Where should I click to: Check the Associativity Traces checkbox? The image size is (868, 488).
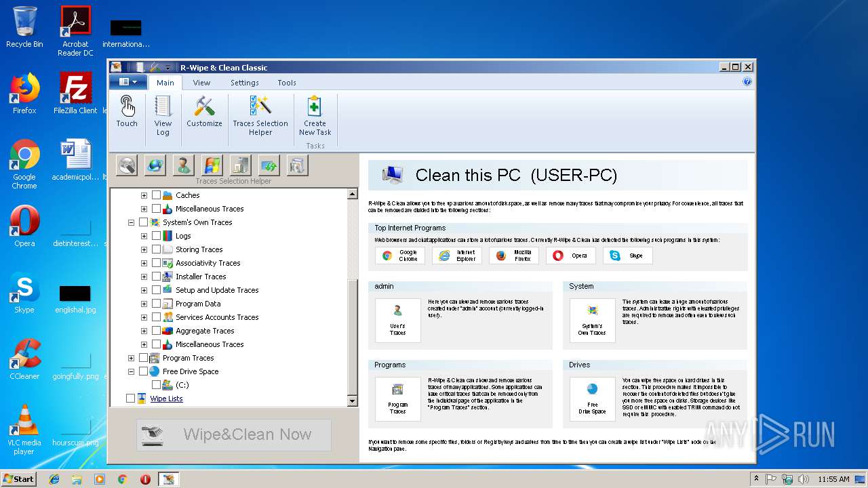tap(156, 263)
